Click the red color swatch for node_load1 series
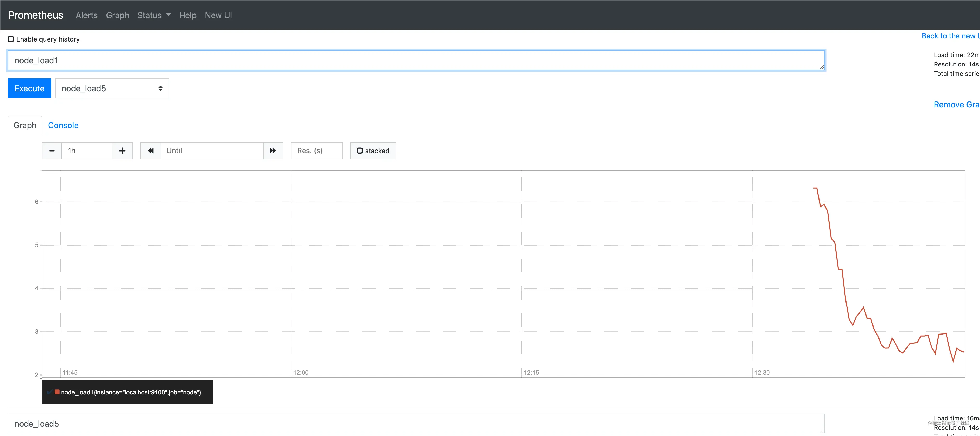Viewport: 980px width, 436px height. tap(57, 392)
